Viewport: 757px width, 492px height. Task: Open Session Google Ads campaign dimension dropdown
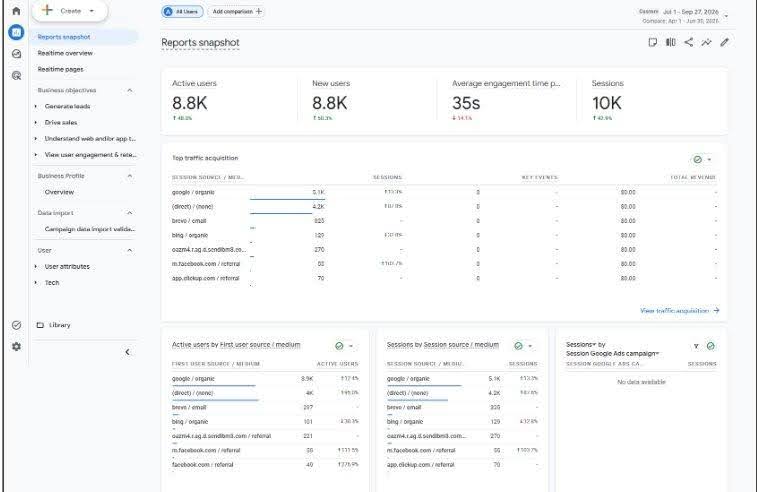coord(613,353)
